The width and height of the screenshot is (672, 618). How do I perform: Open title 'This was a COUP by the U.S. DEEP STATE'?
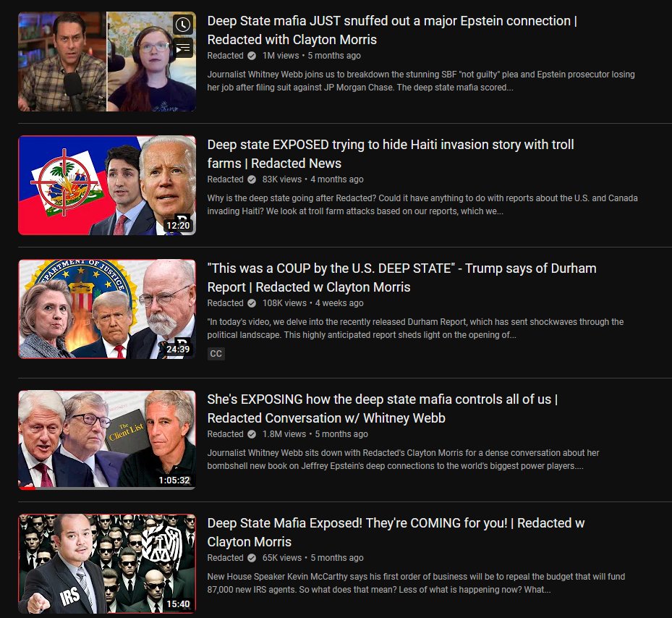click(401, 277)
